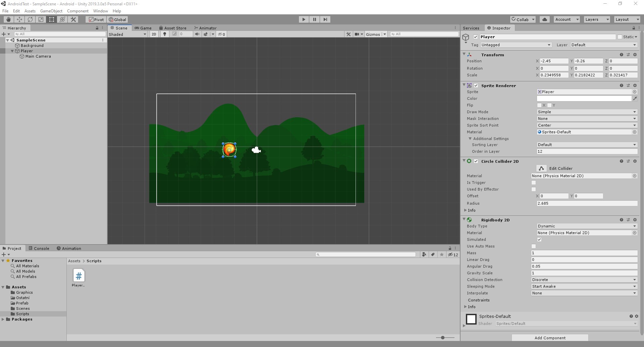644x347 pixels.
Task: Open the Sleeping Mode dropdown
Action: (x=584, y=286)
